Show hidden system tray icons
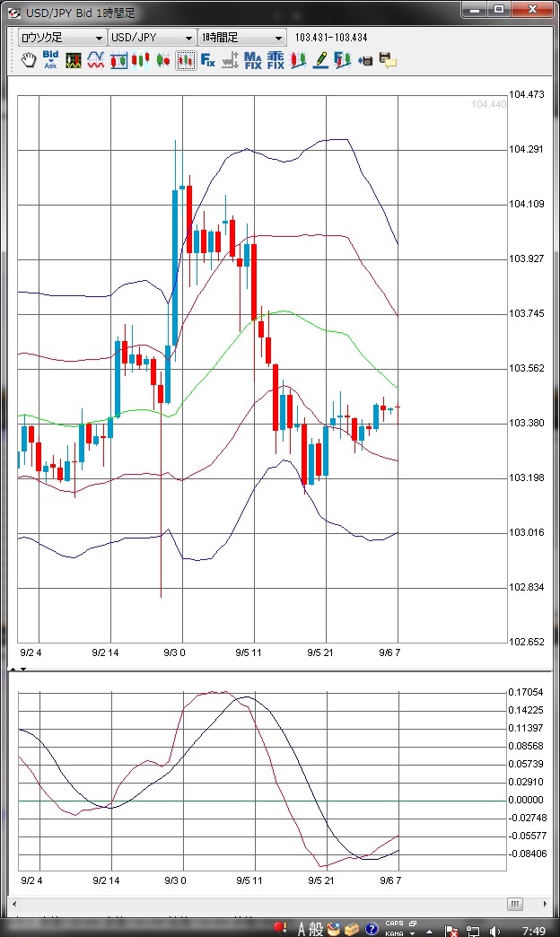Screen dimensions: 560x937 coord(430,930)
